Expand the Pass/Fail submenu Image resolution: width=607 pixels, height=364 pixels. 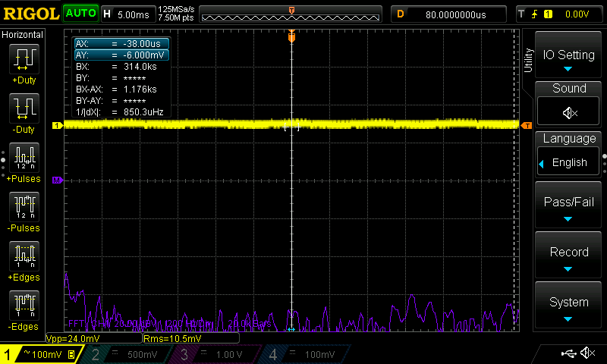tap(569, 206)
